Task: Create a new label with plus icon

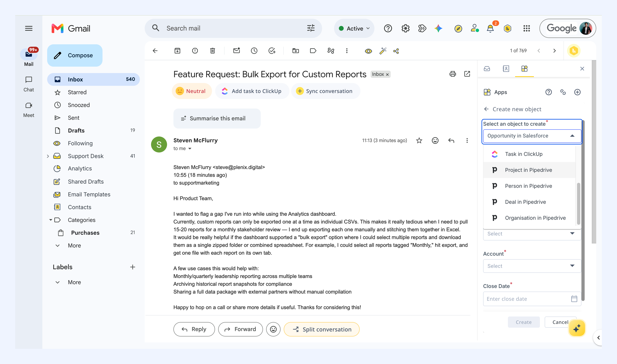Action: (x=133, y=267)
